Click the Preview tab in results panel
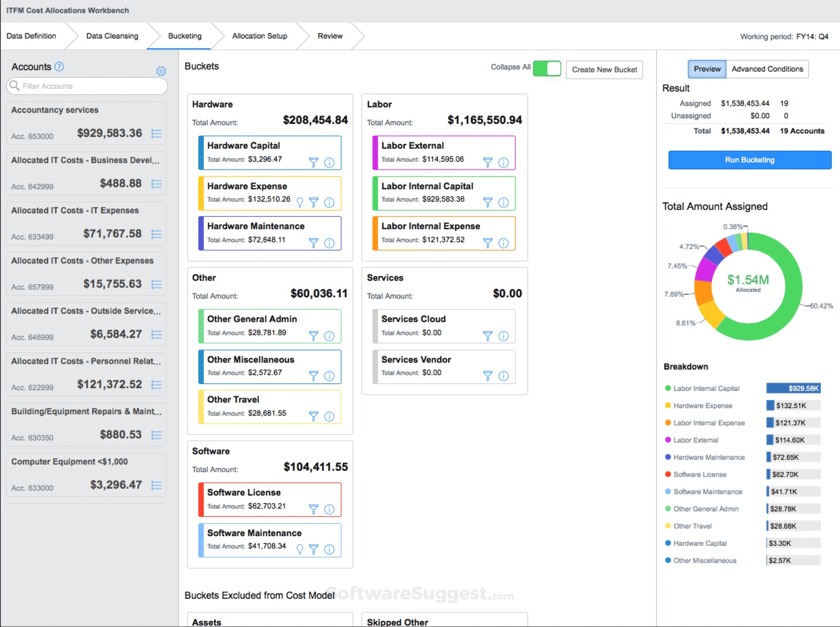 click(706, 69)
